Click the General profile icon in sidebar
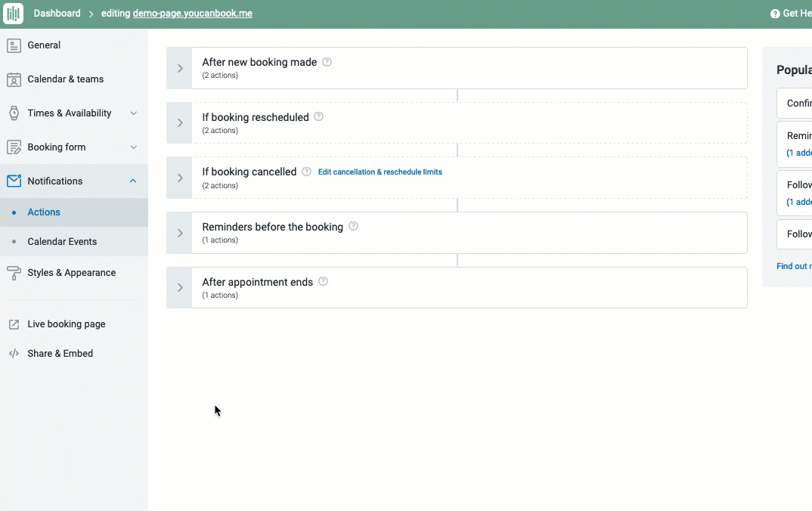 [x=13, y=45]
